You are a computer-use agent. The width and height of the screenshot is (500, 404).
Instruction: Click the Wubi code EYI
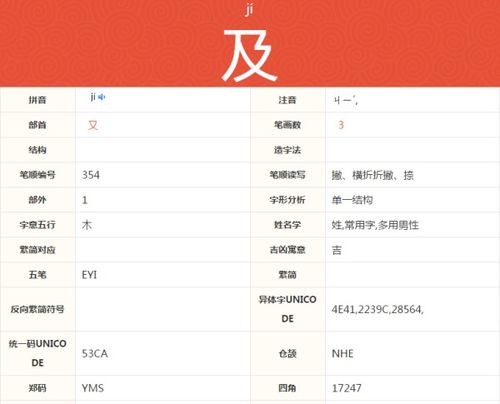(89, 275)
